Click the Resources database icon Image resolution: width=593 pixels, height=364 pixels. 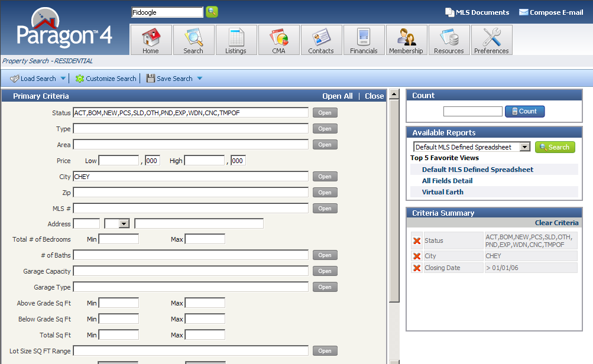click(x=449, y=38)
